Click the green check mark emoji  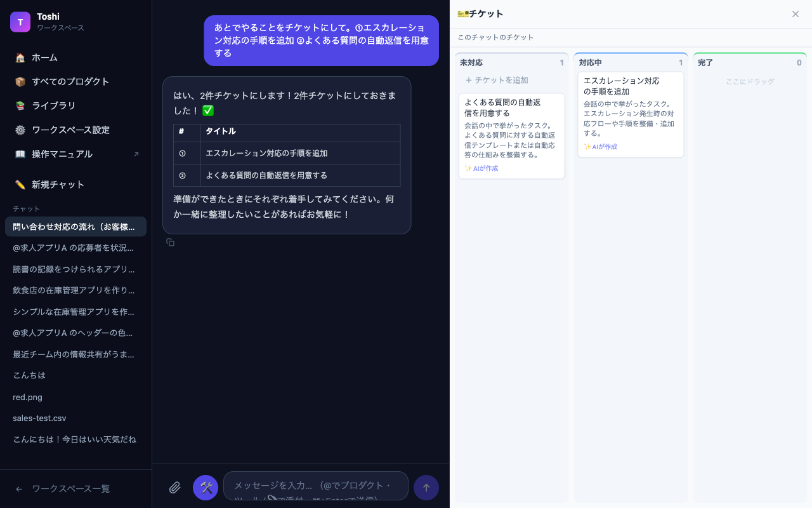click(x=208, y=110)
